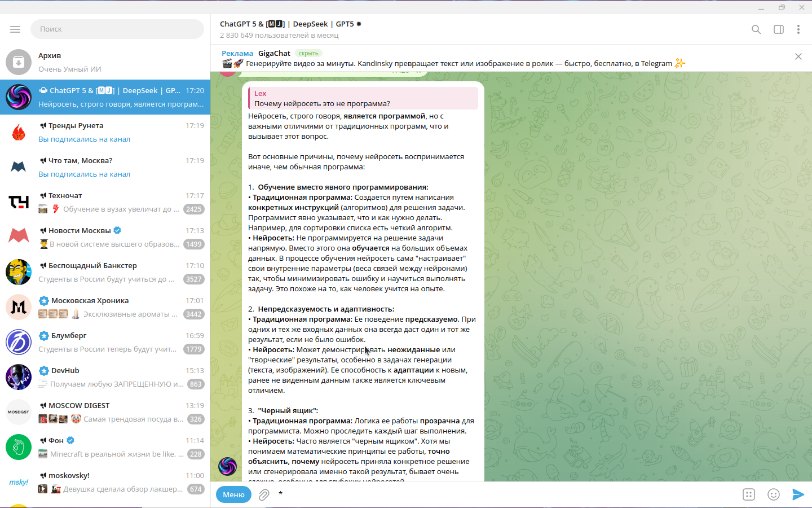Close the GigaChat ad banner

coord(798,56)
